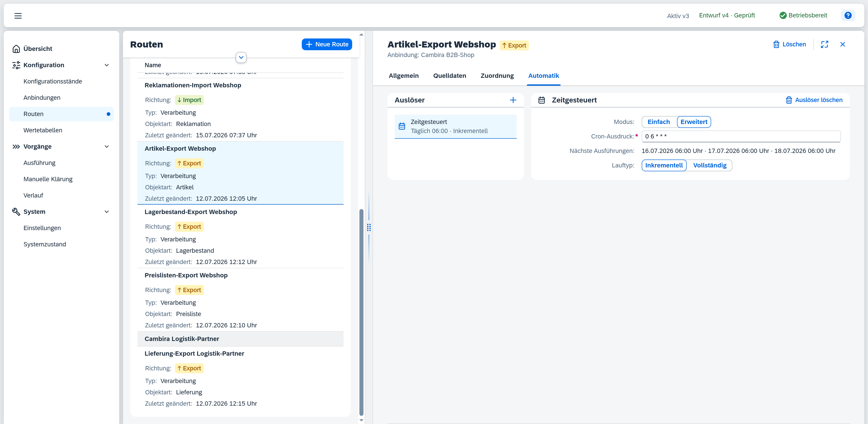Open Anbindungen in sidebar
The width and height of the screenshot is (868, 424).
pyautogui.click(x=61, y=98)
